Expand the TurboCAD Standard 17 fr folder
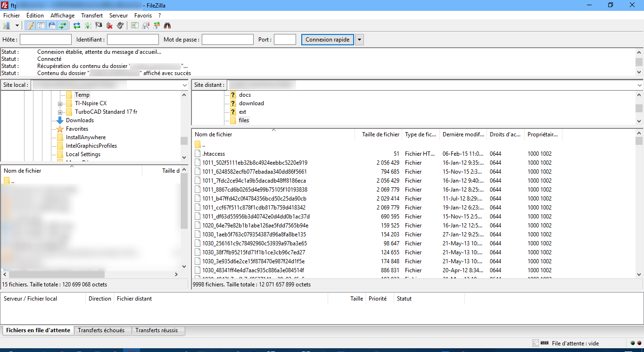The height and width of the screenshot is (352, 644). pyautogui.click(x=60, y=112)
